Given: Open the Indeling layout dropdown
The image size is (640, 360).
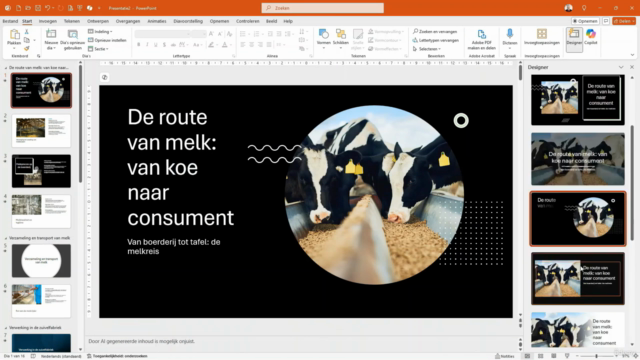Looking at the screenshot, I should tap(100, 31).
